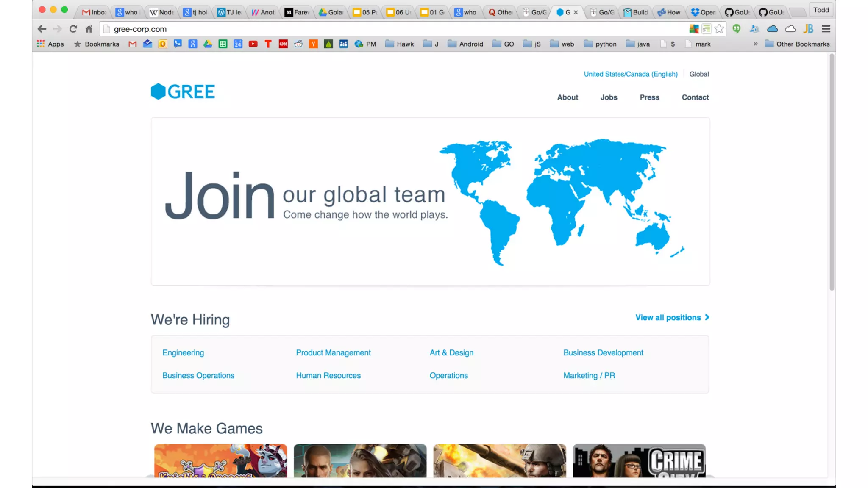Star this page with the bookmark icon

click(719, 29)
